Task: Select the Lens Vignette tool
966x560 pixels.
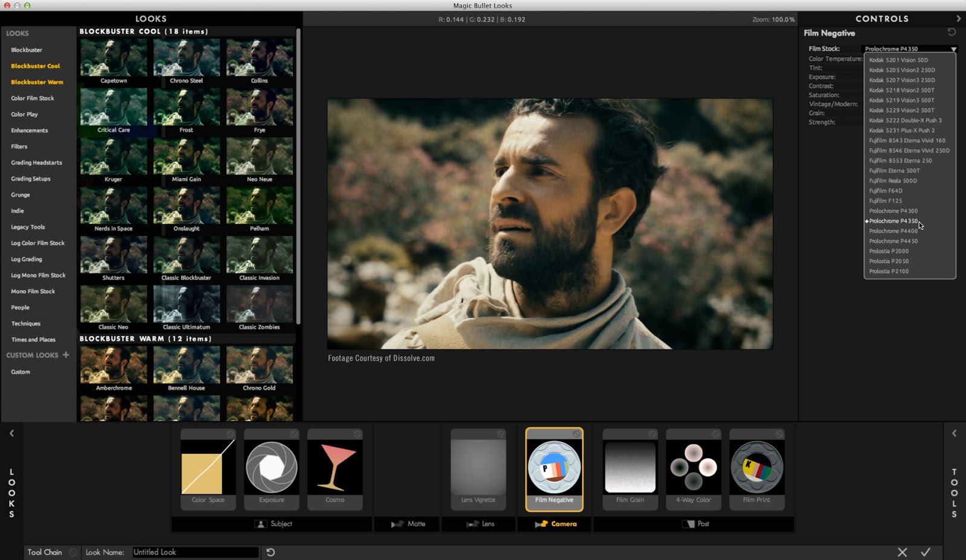Action: (x=478, y=468)
